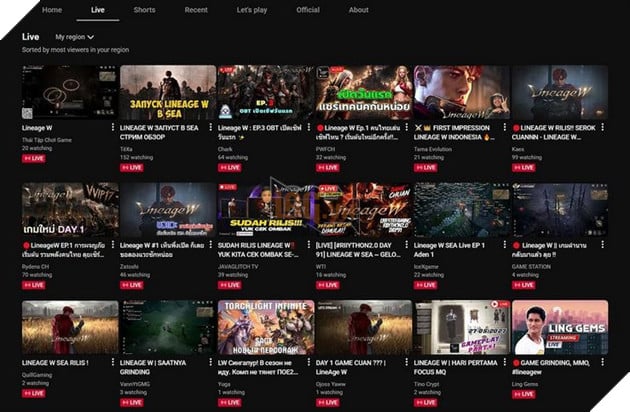
Task: Visit the IceXgame channel name
Action: coord(426,266)
